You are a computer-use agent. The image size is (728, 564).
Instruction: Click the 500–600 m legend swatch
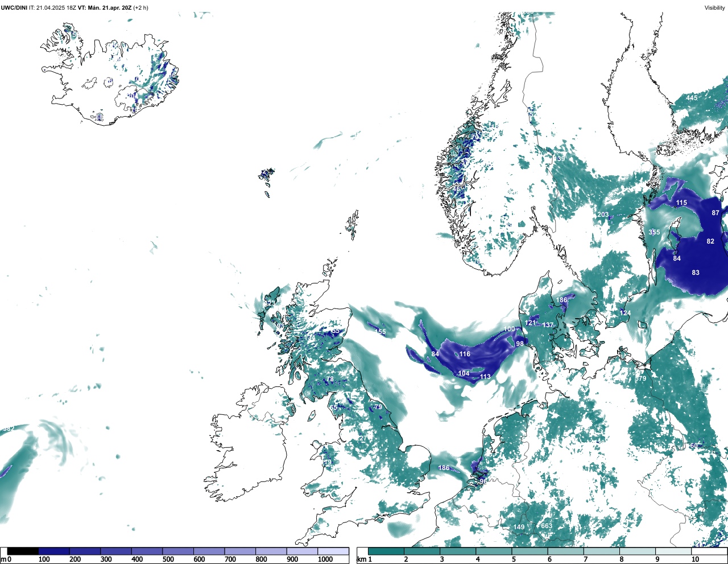coord(178,551)
